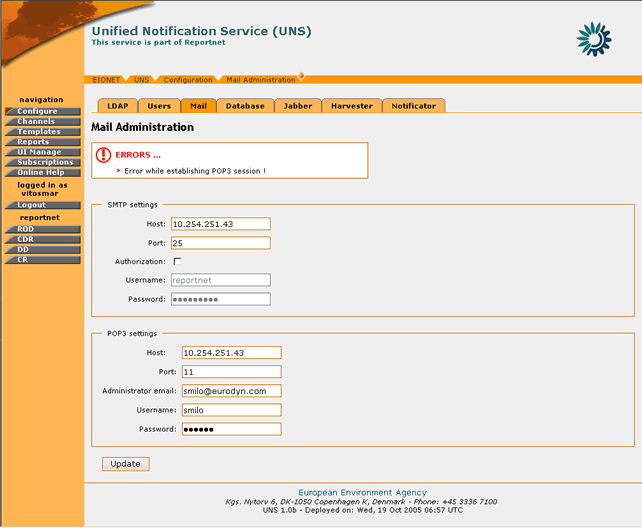Switch to the Jabber tab
This screenshot has width=642, height=528.
pyautogui.click(x=298, y=106)
